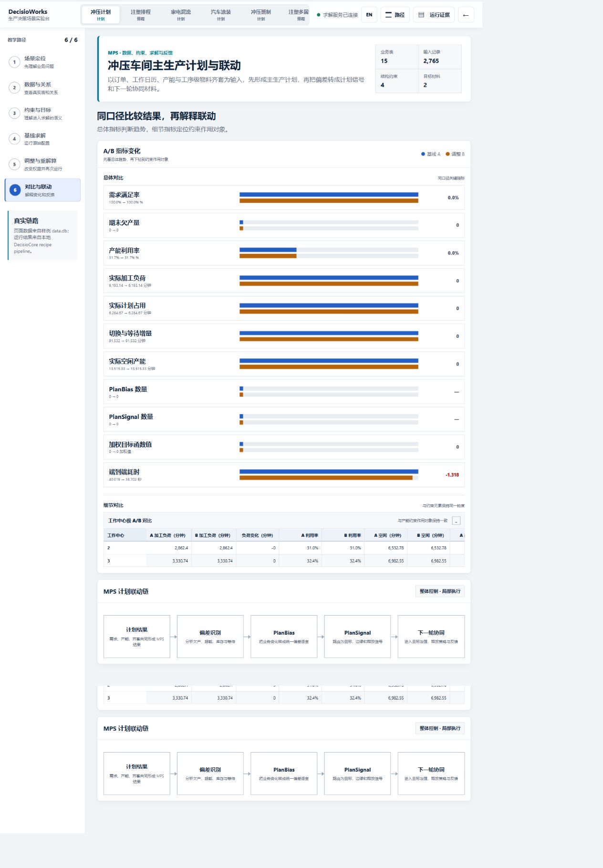Open the 运行证据 button
This screenshot has height=868, width=603.
click(x=434, y=15)
